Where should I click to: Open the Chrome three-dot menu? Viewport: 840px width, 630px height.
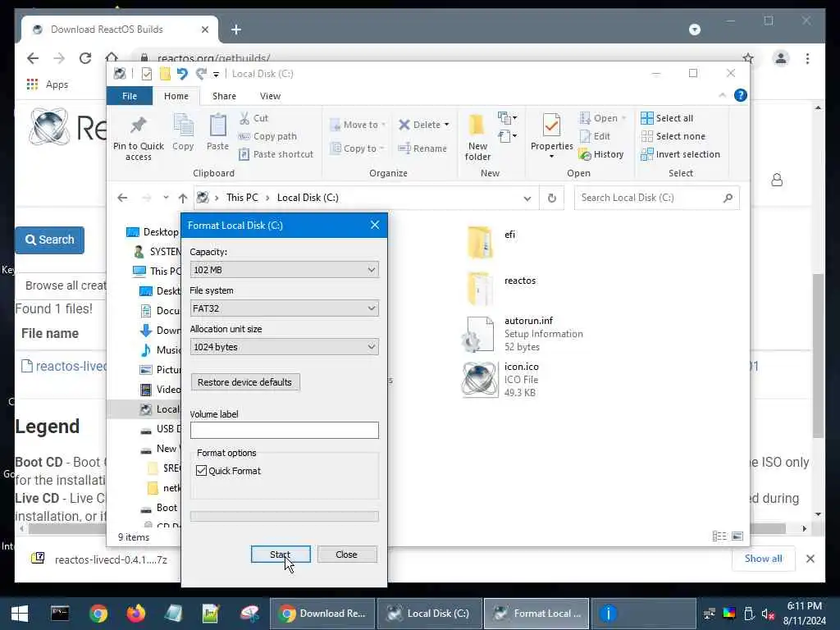point(807,58)
